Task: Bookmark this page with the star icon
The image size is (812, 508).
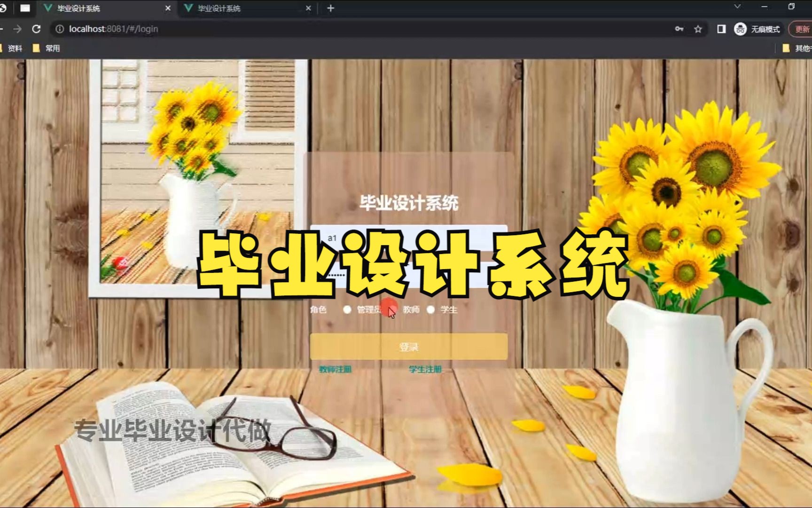Action: [x=697, y=29]
